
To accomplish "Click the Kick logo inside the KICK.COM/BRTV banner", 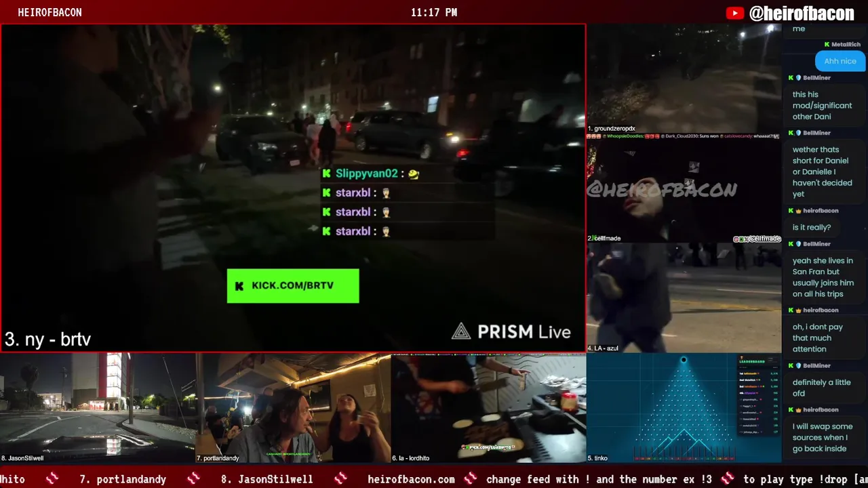I will (x=239, y=286).
